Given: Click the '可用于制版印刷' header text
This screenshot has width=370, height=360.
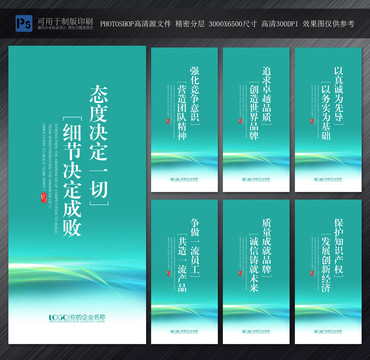Looking at the screenshot, I should tap(65, 21).
